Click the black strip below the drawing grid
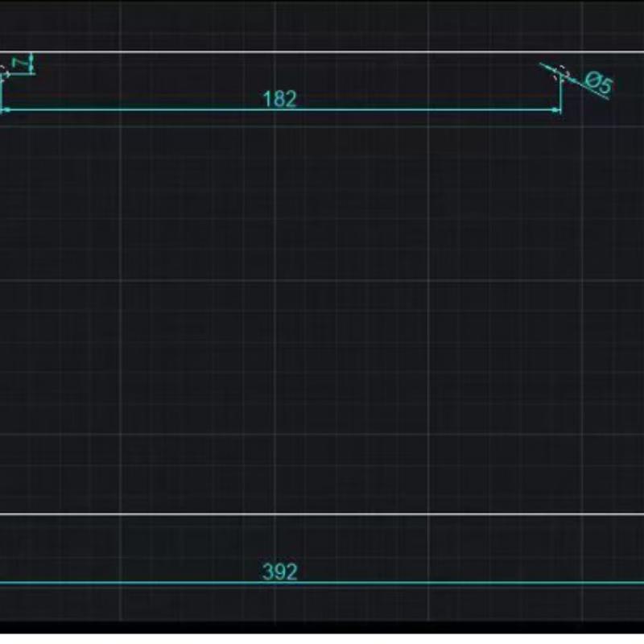Viewport: 644px width, 644px height. pos(322,630)
